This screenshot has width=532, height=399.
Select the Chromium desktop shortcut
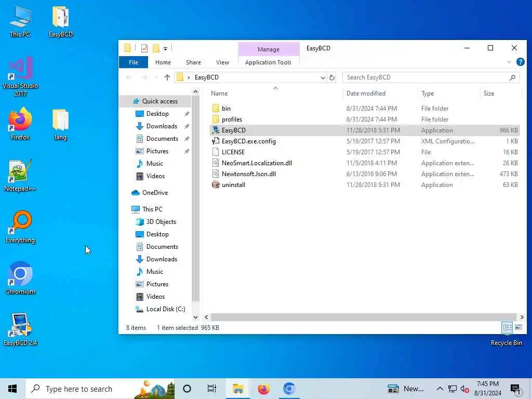point(20,278)
